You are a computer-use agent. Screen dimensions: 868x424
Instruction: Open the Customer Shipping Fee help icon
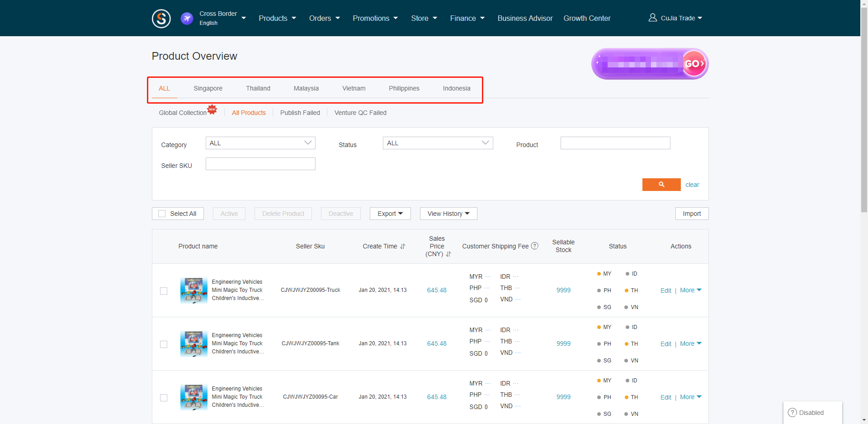point(535,246)
